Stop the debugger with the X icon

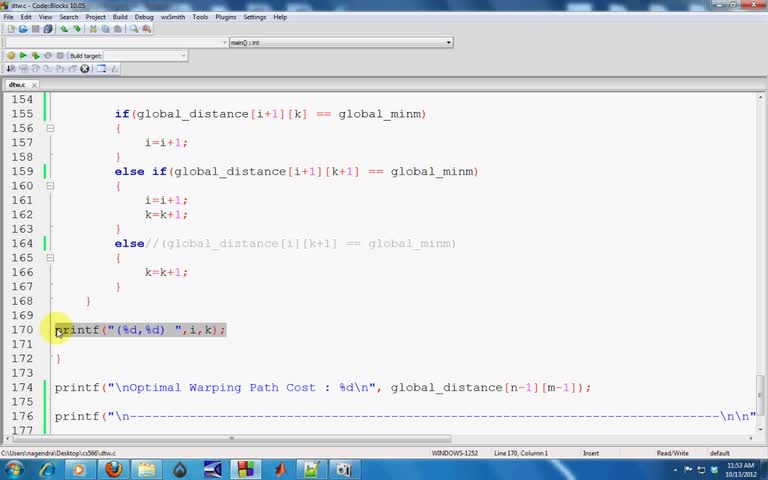click(85, 69)
